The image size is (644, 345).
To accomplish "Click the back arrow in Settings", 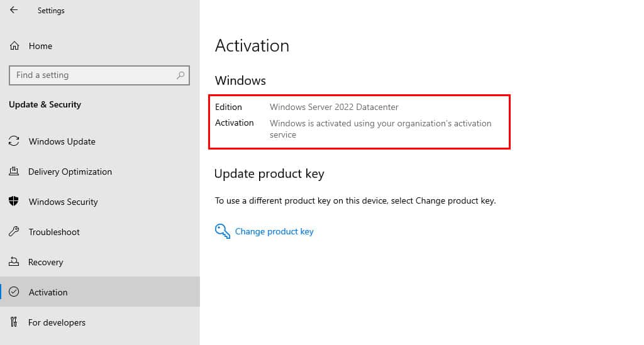I will (x=14, y=10).
